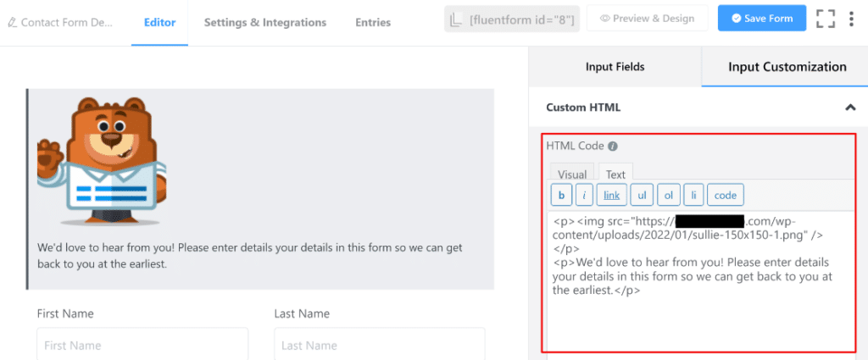Click the pencil icon beside form title

coord(11,23)
